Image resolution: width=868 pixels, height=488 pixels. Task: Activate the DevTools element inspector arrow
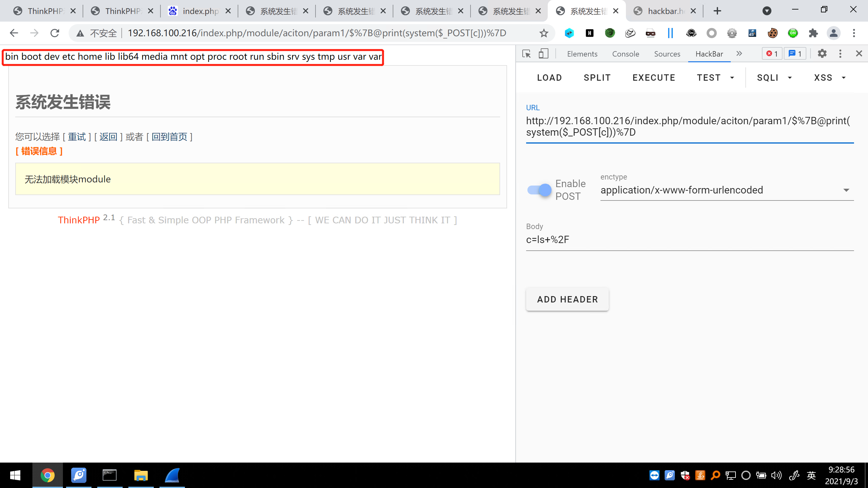[526, 54]
